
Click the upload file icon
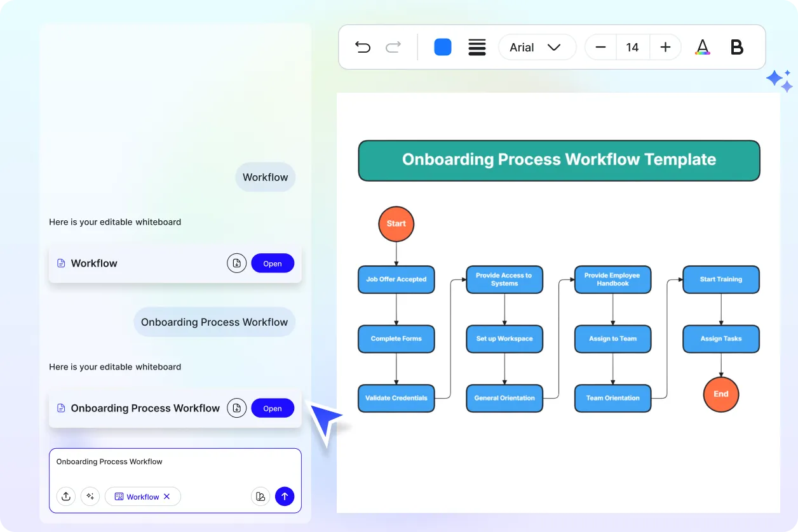(x=65, y=496)
